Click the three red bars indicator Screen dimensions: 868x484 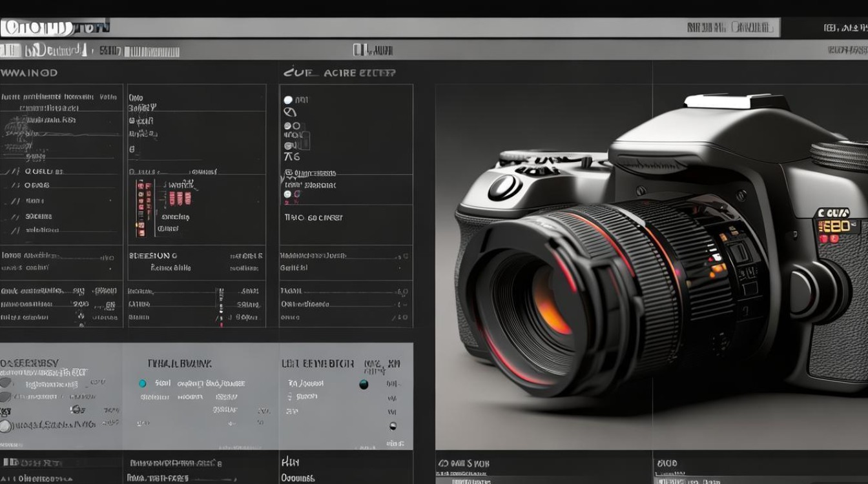tap(180, 198)
